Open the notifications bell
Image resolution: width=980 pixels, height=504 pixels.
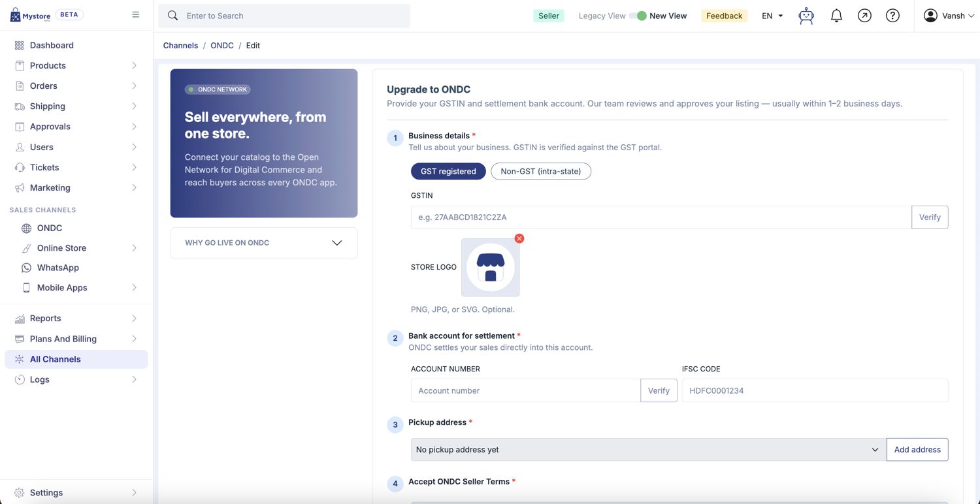[836, 16]
